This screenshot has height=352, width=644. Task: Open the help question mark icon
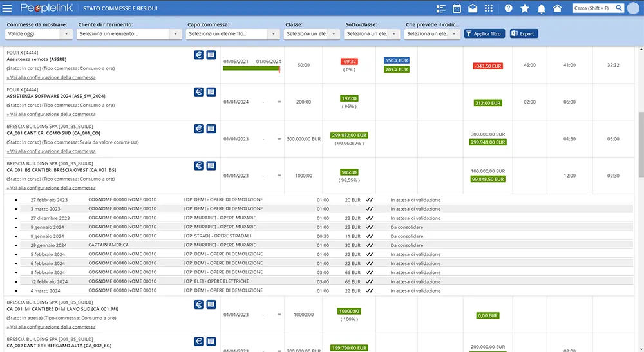click(x=509, y=8)
